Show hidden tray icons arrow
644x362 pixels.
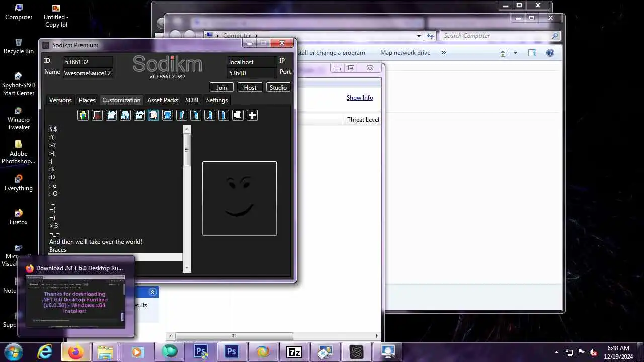pyautogui.click(x=556, y=352)
